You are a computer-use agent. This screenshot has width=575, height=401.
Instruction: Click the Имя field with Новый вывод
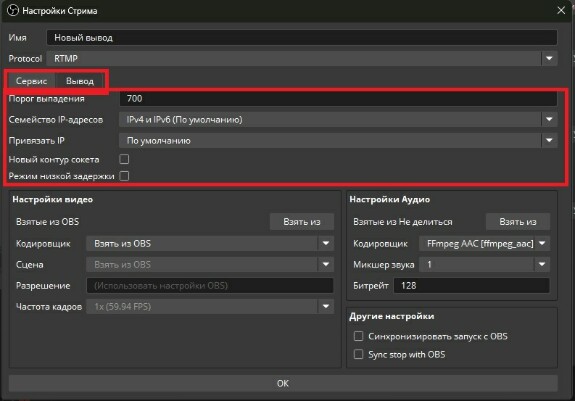[302, 37]
